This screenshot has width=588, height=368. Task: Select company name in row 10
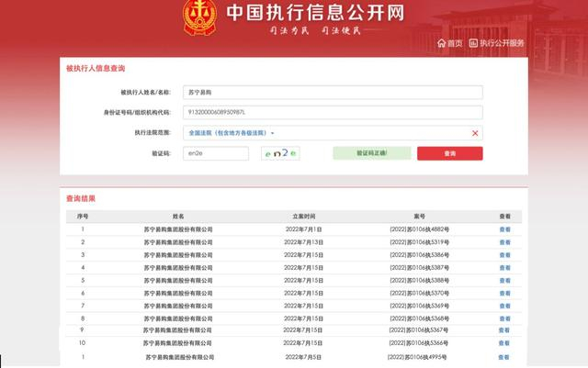click(177, 343)
